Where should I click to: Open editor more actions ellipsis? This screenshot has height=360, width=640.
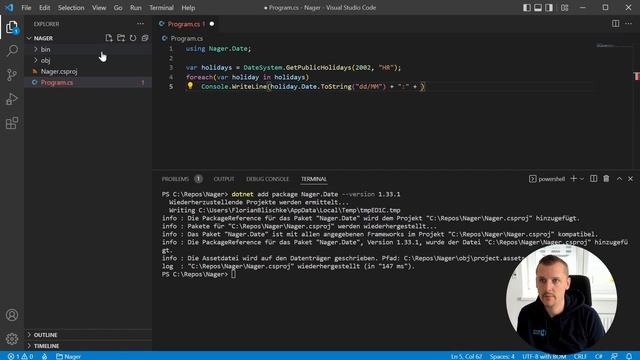click(x=629, y=24)
